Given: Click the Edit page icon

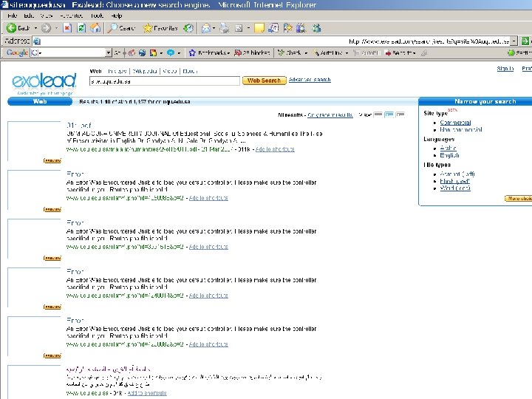Looking at the screenshot, I should (x=239, y=28).
